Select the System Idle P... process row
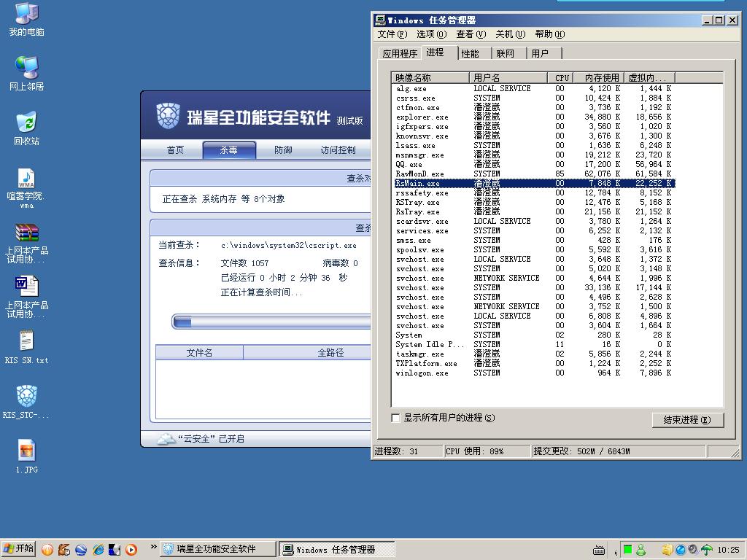 535,344
